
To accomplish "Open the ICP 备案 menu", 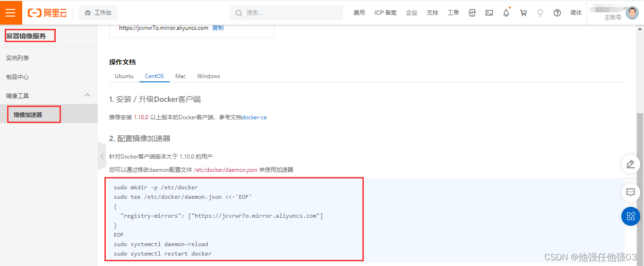I will coord(386,13).
